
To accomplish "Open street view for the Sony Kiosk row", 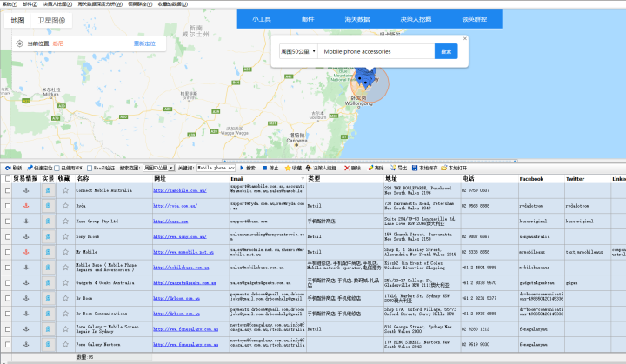I will [49, 236].
